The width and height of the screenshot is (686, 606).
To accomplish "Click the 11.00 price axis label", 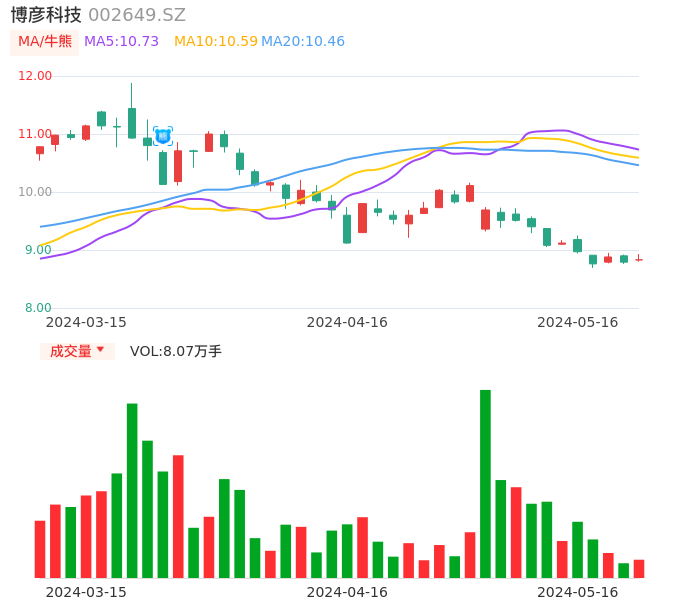I will click(35, 134).
